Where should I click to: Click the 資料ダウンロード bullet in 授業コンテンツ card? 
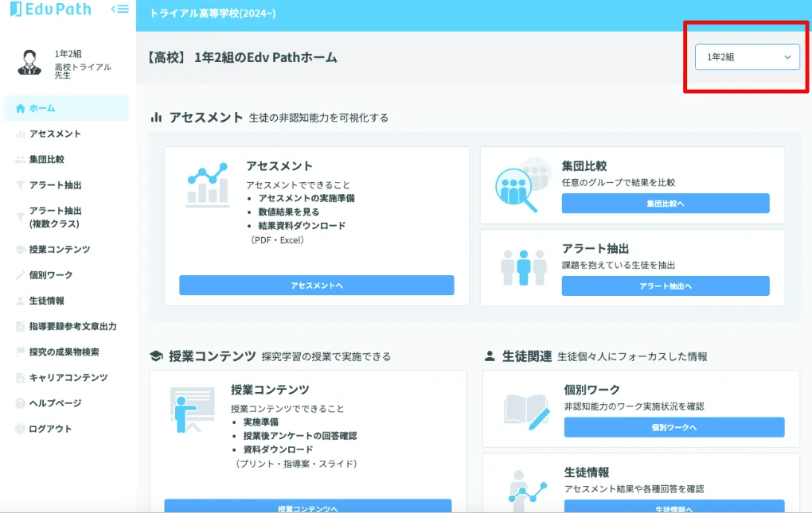[x=278, y=449]
